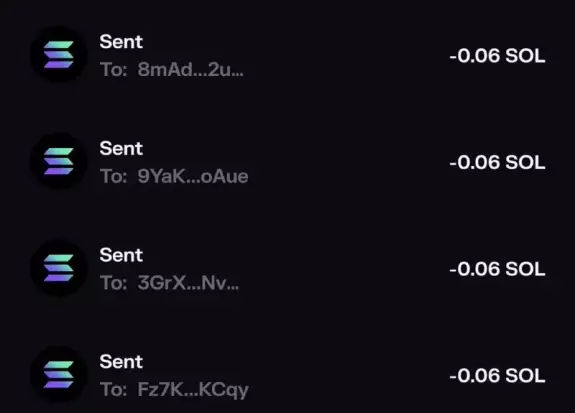
Task: Click -0.06 SOL amount in the 8mAd...2u... row
Action: (497, 56)
